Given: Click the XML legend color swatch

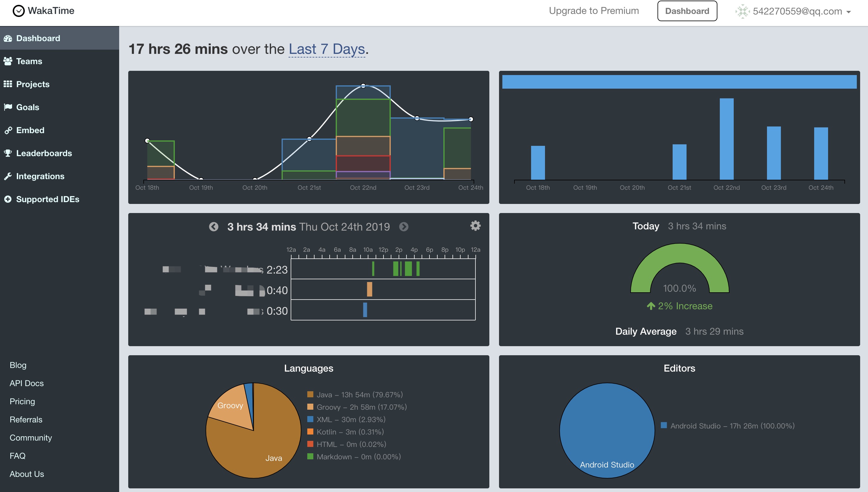Looking at the screenshot, I should pos(310,419).
